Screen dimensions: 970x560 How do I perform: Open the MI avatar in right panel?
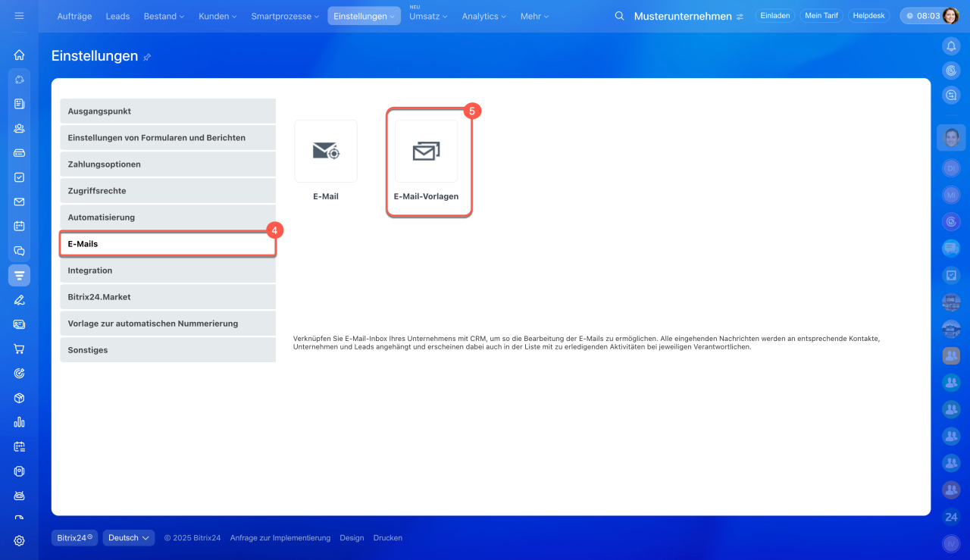pyautogui.click(x=951, y=195)
